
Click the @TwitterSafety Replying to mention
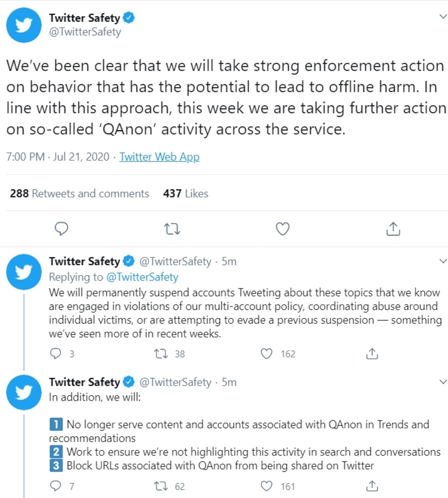coord(142,277)
